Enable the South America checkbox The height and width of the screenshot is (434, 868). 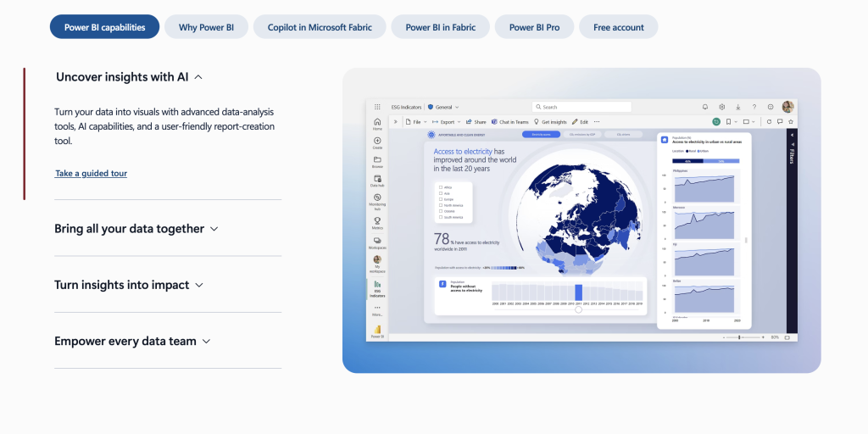(439, 218)
